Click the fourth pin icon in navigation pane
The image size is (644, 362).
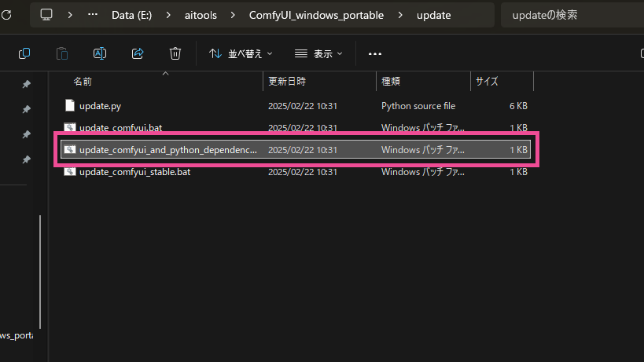tap(26, 159)
